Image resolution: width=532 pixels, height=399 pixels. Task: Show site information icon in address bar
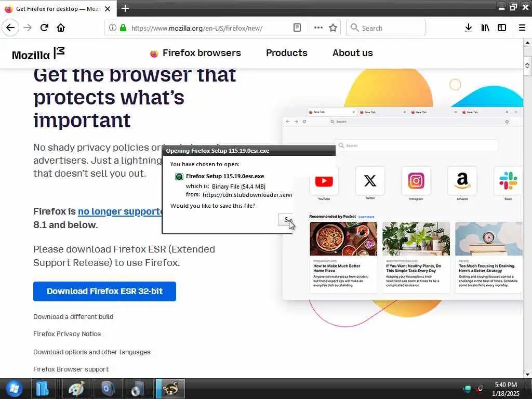coord(112,28)
